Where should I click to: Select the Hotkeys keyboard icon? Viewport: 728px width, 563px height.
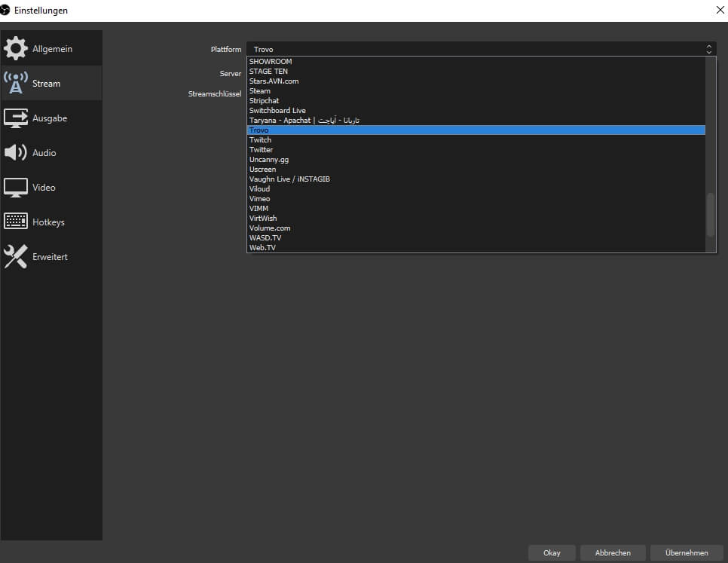(15, 222)
